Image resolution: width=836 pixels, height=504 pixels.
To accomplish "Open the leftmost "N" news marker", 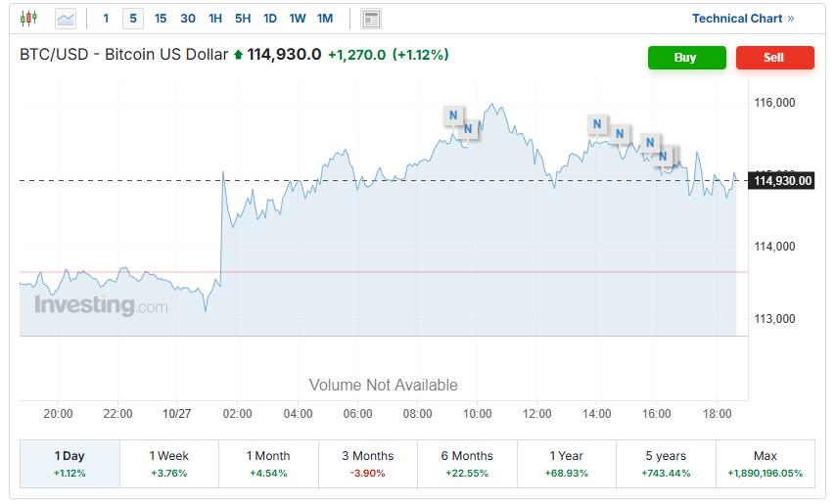I will 452,115.
